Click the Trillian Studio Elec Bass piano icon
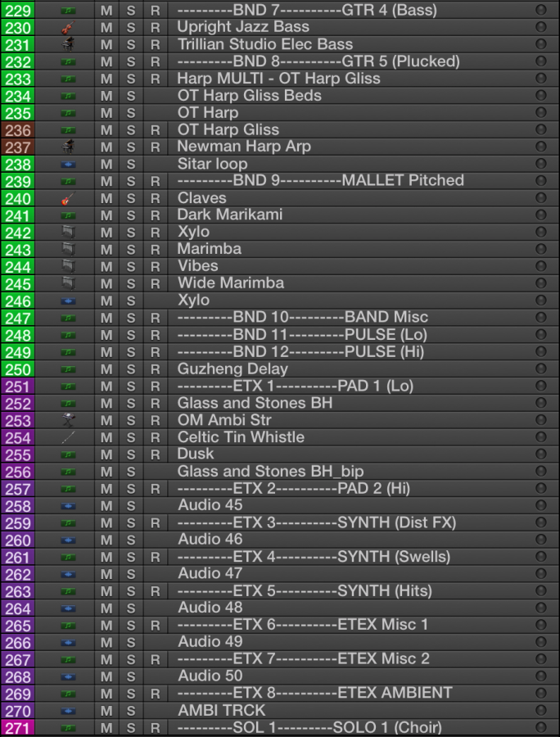The width and height of the screenshot is (560, 737). click(x=68, y=45)
